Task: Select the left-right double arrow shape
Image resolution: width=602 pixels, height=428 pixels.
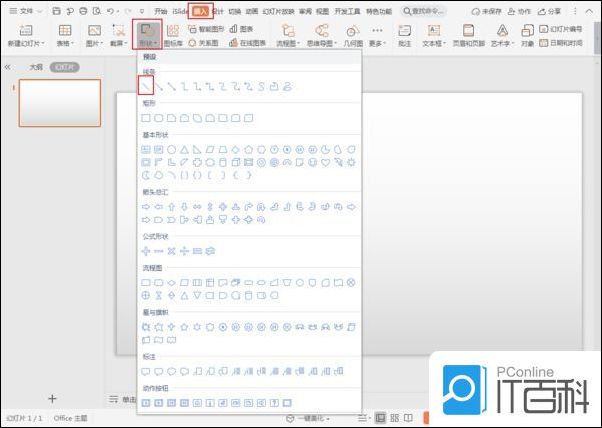Action: click(197, 207)
